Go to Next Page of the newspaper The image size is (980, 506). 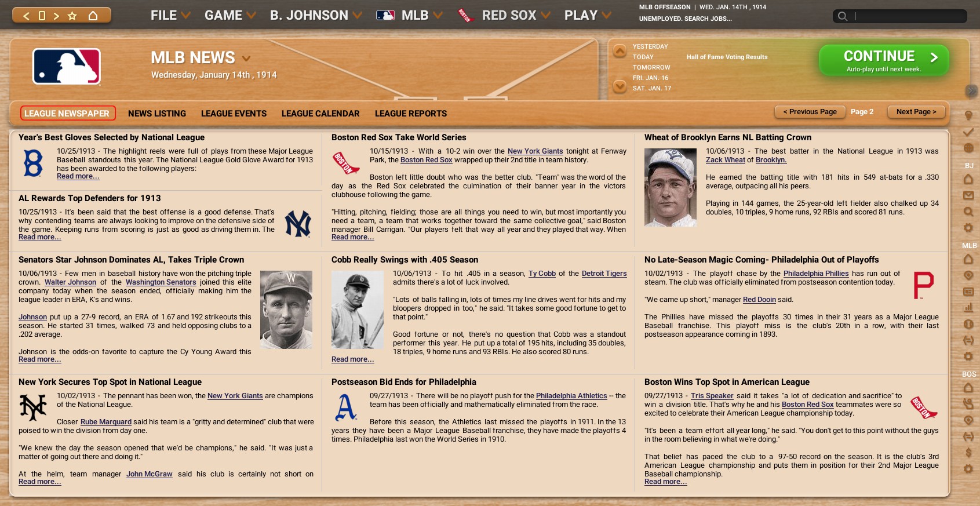916,112
